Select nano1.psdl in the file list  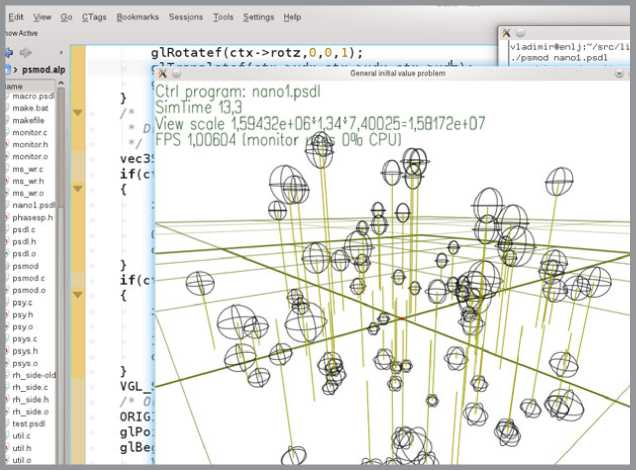tap(32, 205)
